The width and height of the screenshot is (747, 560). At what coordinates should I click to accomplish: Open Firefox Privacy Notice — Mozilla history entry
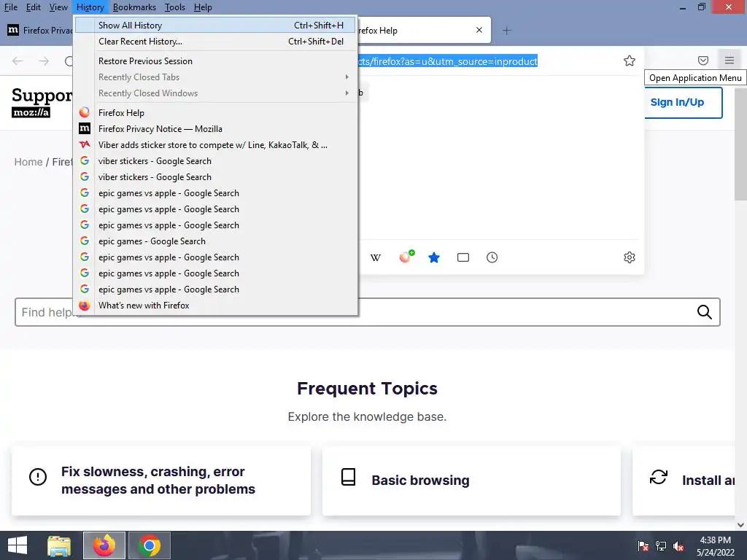[x=215, y=129]
